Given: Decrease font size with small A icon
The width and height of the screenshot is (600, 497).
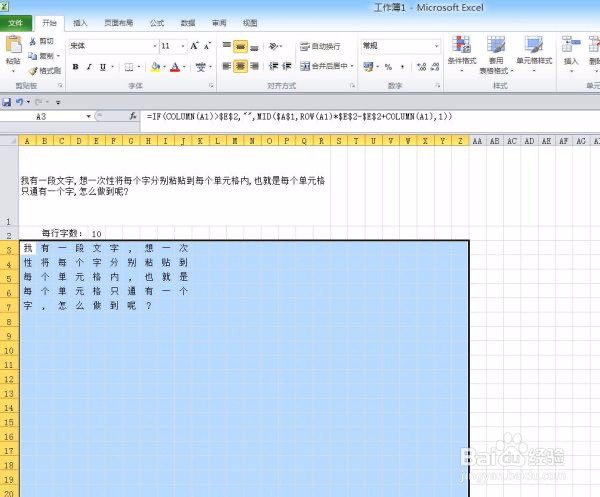Looking at the screenshot, I should [x=207, y=46].
